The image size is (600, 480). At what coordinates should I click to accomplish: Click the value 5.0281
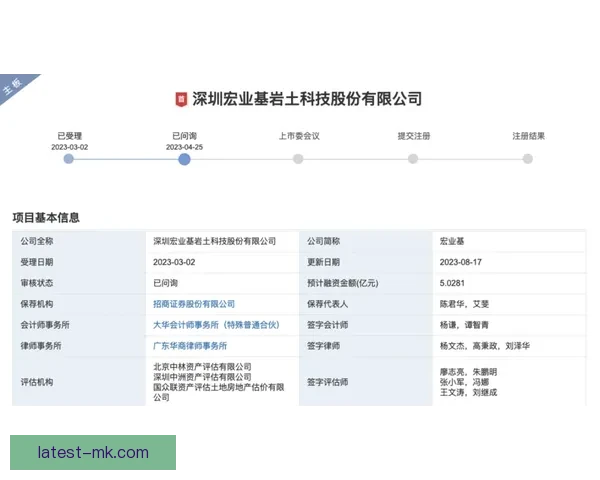coord(452,283)
